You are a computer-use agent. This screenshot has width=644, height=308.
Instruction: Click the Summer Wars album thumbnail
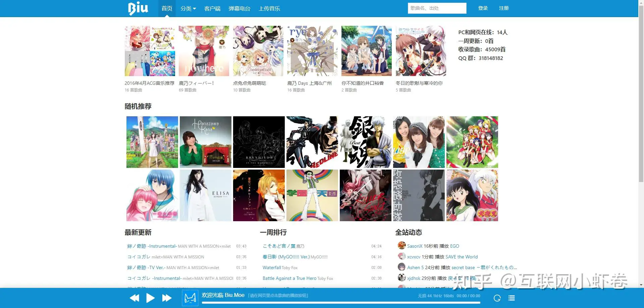click(x=152, y=142)
